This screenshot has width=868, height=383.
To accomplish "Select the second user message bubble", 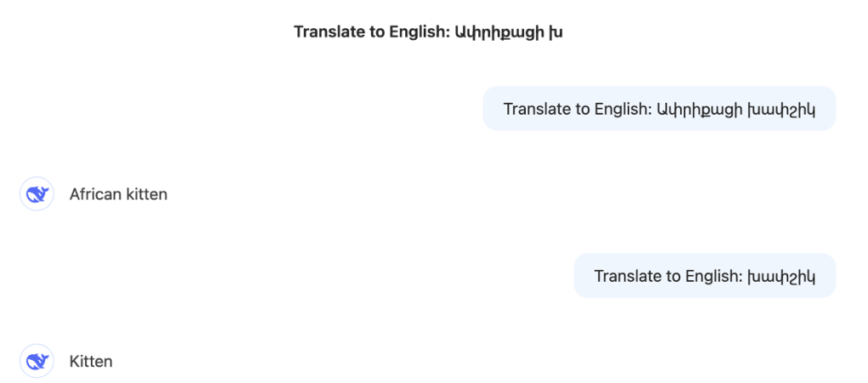I will tap(704, 276).
